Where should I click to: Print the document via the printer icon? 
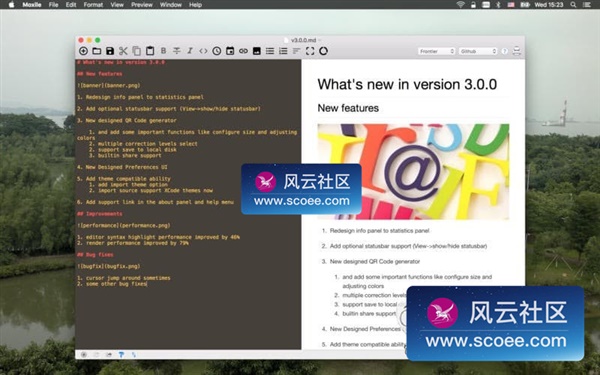point(517,51)
